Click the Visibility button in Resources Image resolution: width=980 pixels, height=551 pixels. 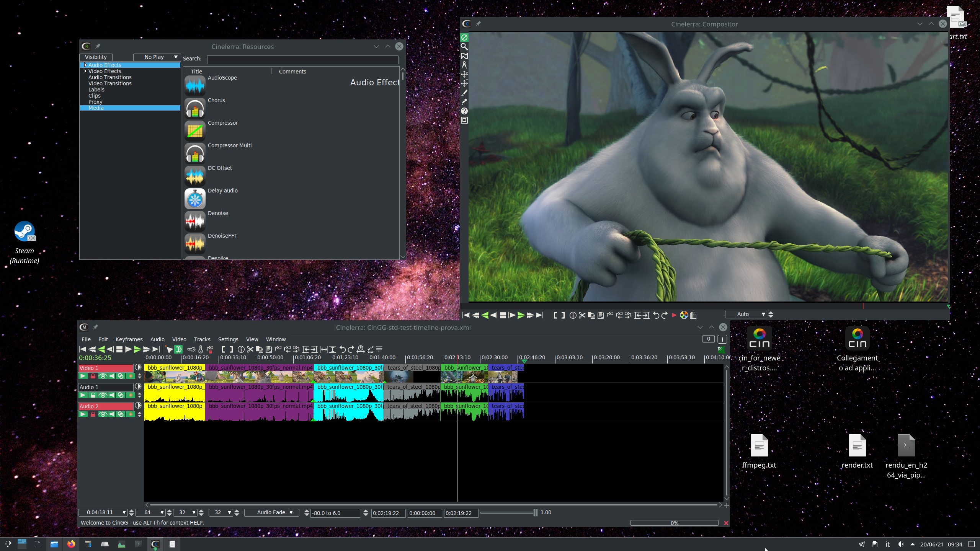coord(96,57)
